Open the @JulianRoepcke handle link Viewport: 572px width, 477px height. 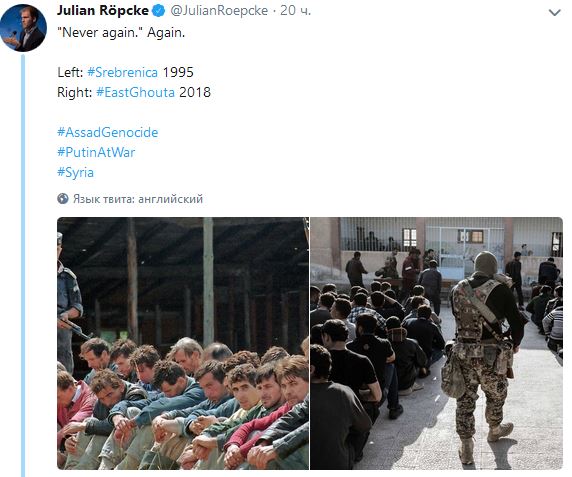[x=219, y=11]
